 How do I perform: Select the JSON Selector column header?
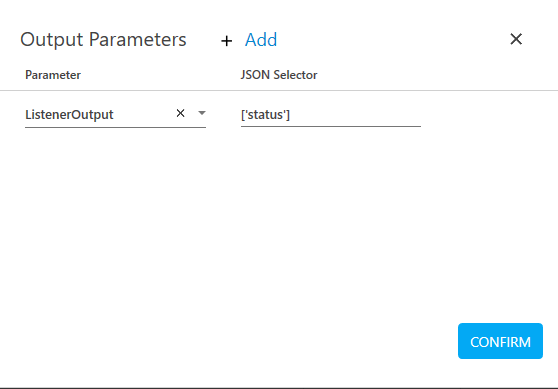click(x=279, y=75)
